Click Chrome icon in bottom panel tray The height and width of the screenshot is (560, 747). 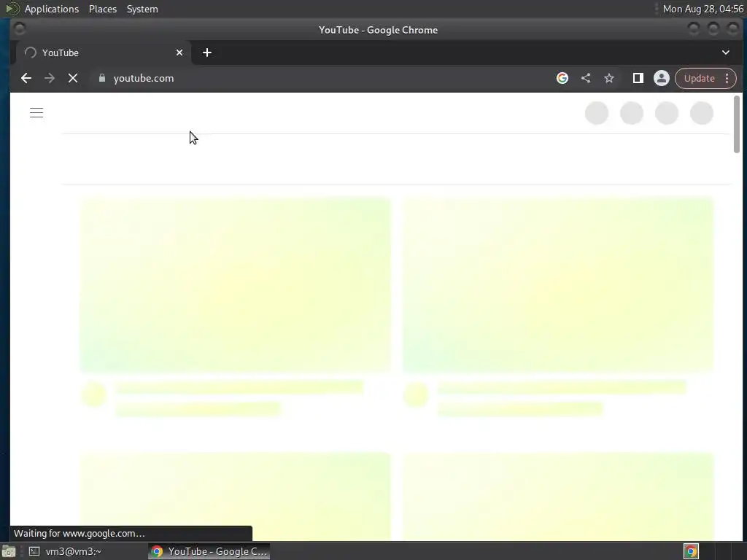point(691,551)
